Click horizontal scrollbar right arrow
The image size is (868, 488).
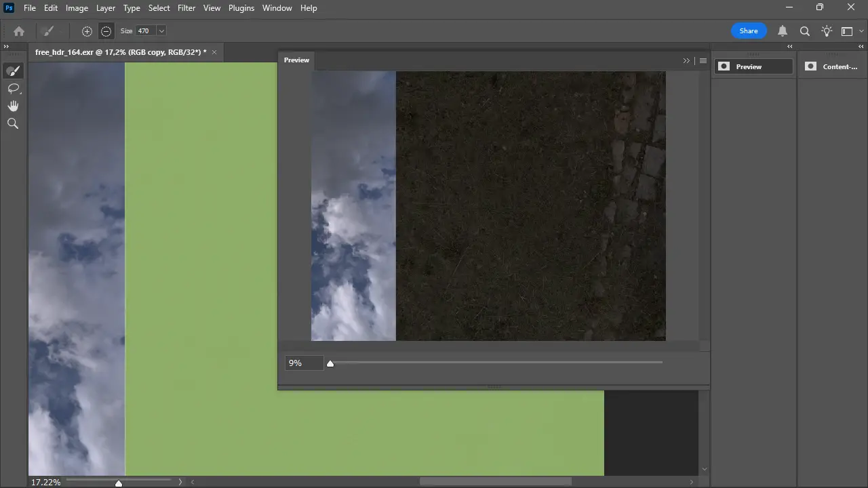tap(692, 483)
